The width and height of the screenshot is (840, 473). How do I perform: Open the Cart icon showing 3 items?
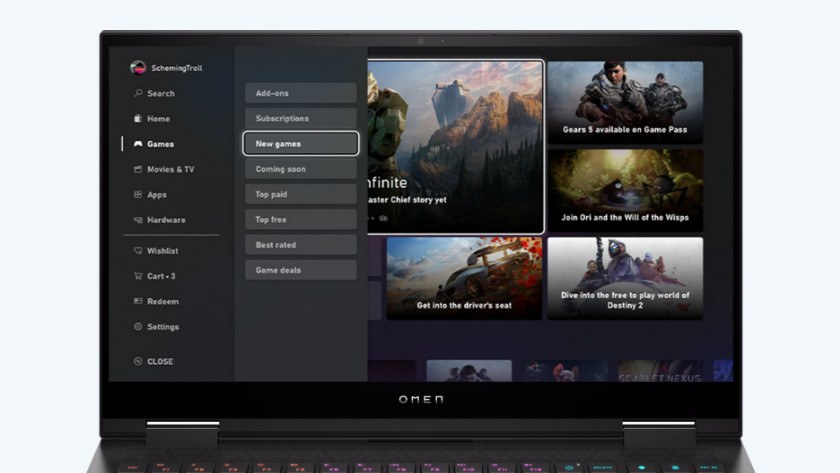point(138,276)
